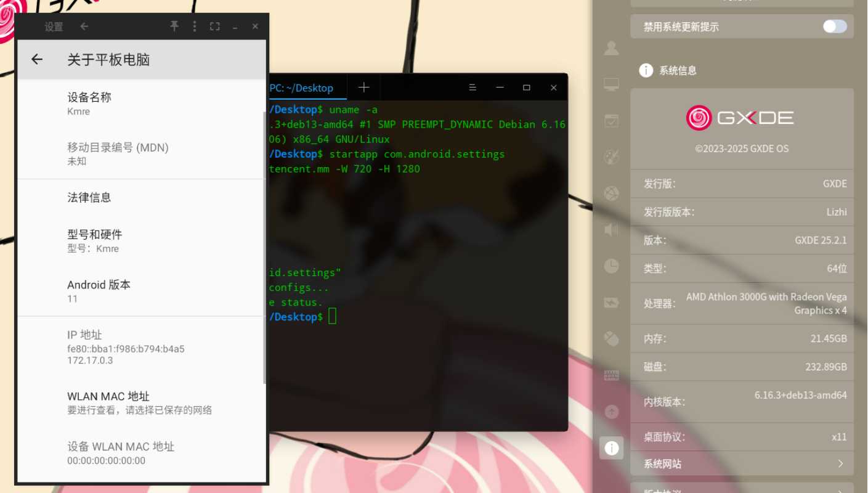Open the time and date clock icon
Viewport: 868px width, 493px height.
tap(610, 266)
